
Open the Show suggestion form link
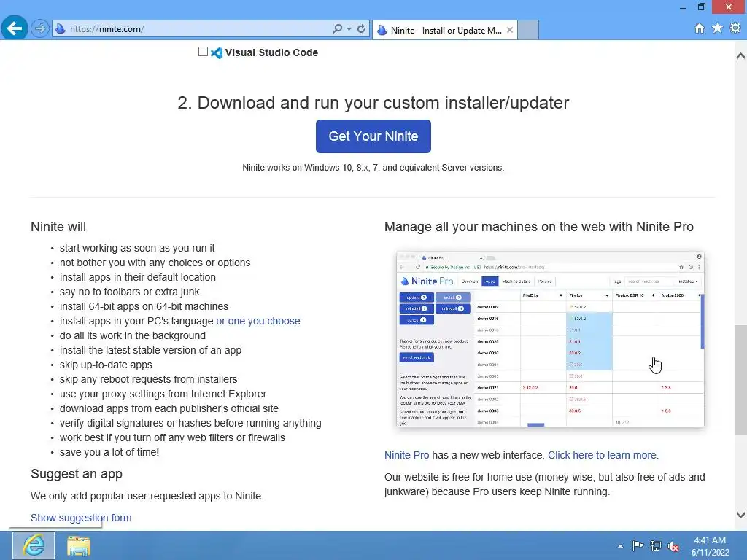pos(81,518)
